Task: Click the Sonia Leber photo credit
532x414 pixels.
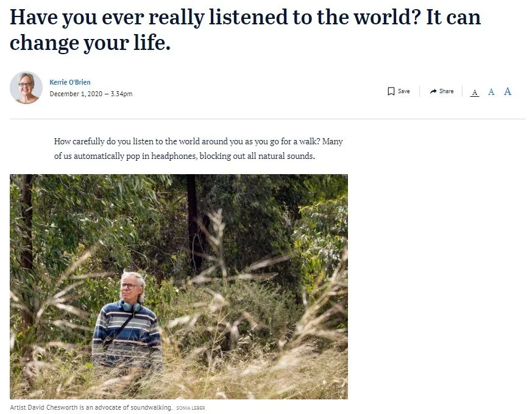Action: [191, 408]
